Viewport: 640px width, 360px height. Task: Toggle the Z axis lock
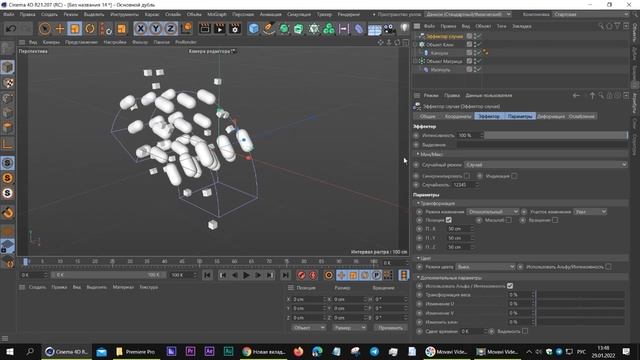pyautogui.click(x=171, y=29)
